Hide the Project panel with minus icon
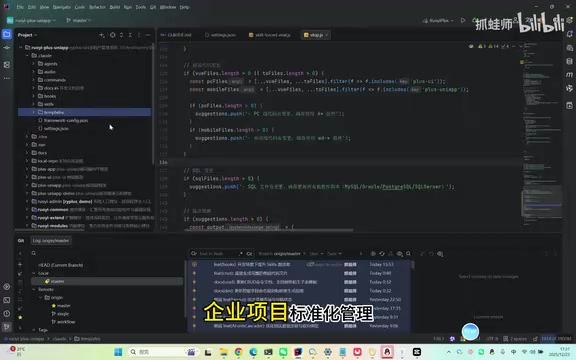Screen dimensions: 576x360 tap(148, 35)
